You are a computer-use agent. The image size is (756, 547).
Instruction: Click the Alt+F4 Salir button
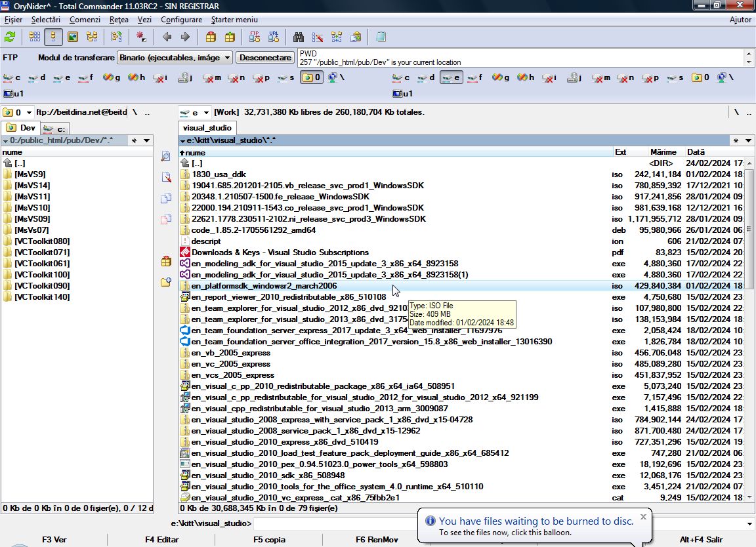[701, 540]
